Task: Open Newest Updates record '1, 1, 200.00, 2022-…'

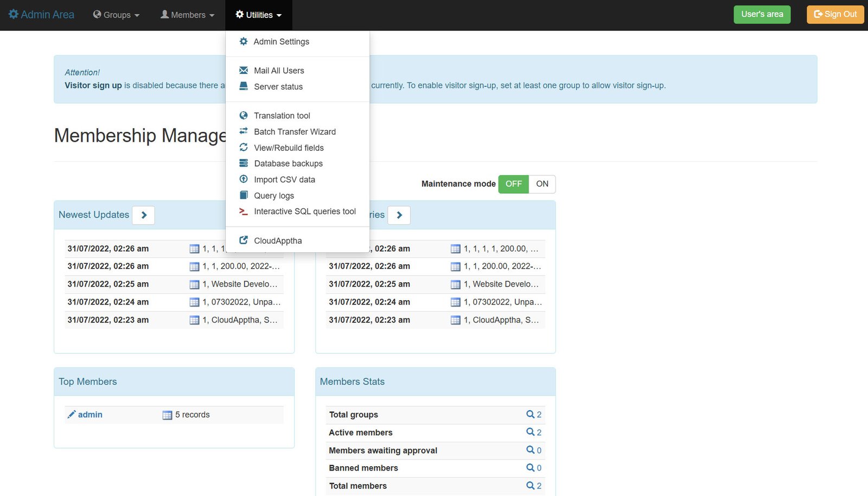Action: coord(241,266)
